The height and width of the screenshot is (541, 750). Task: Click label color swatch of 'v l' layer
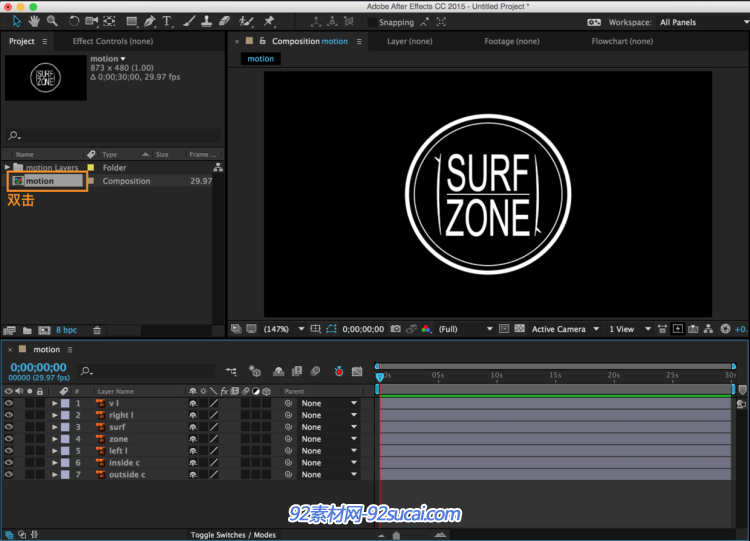pyautogui.click(x=65, y=403)
